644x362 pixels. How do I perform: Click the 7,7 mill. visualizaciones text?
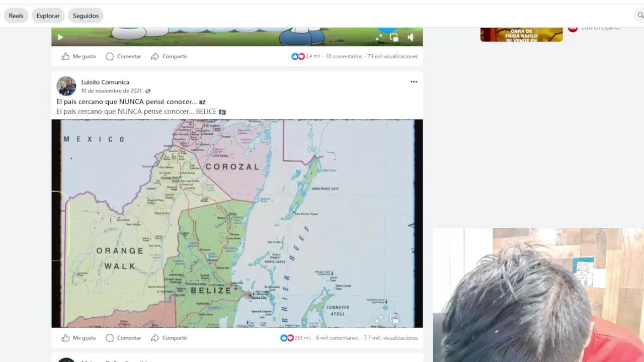click(x=391, y=338)
